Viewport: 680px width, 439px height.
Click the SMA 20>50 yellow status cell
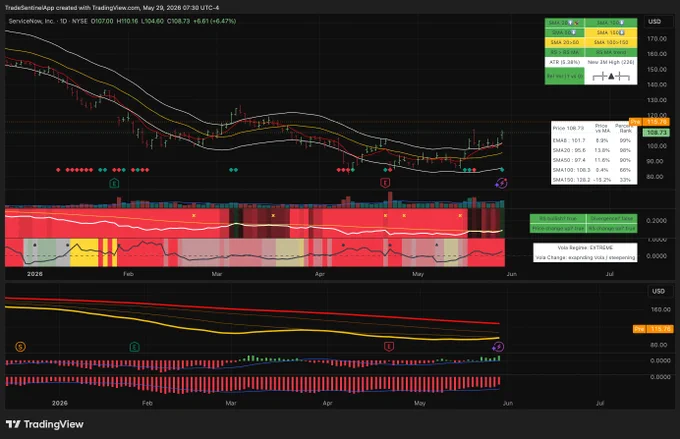565,43
